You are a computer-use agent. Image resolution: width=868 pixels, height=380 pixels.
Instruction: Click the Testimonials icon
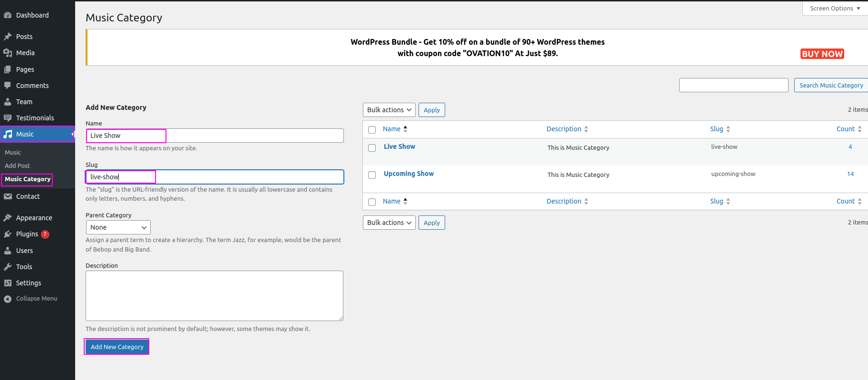coord(8,118)
